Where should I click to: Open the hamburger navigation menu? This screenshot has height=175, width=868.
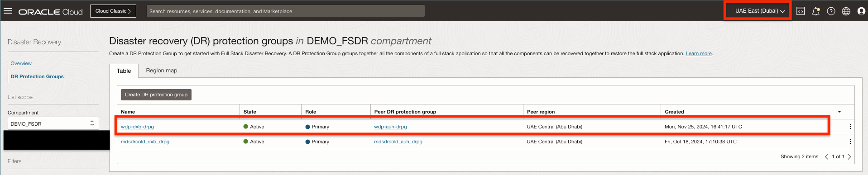point(8,11)
